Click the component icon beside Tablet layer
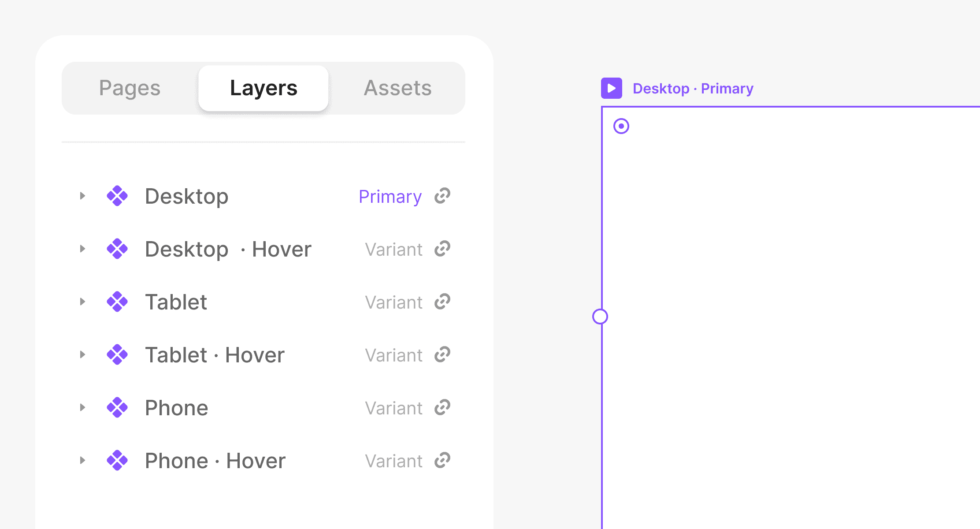Viewport: 980px width, 529px height. 117,302
